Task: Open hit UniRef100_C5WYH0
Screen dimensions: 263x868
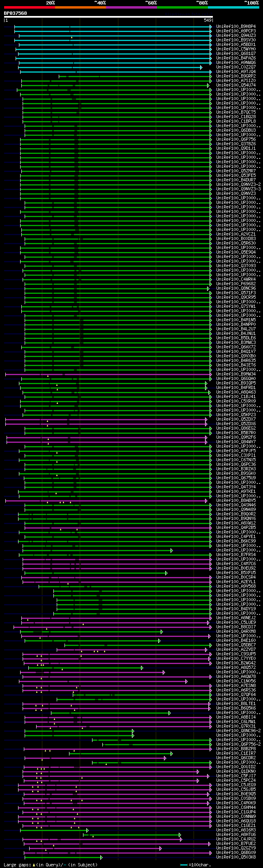Action: (236, 49)
